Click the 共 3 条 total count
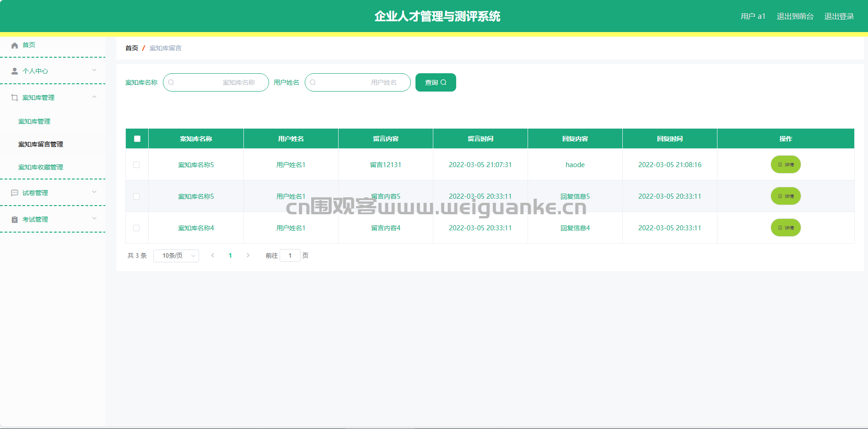Screen dimensions: 868x429 pyautogui.click(x=137, y=255)
